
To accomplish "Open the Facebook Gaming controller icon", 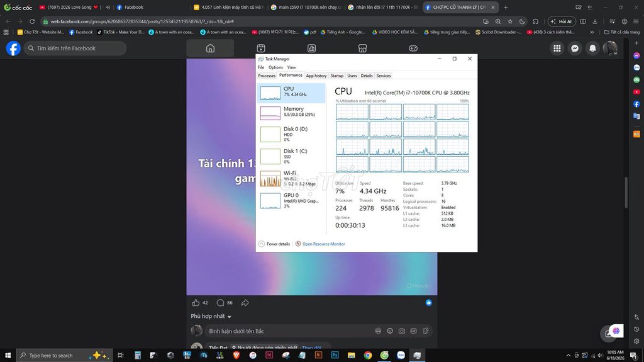I will click(x=413, y=48).
